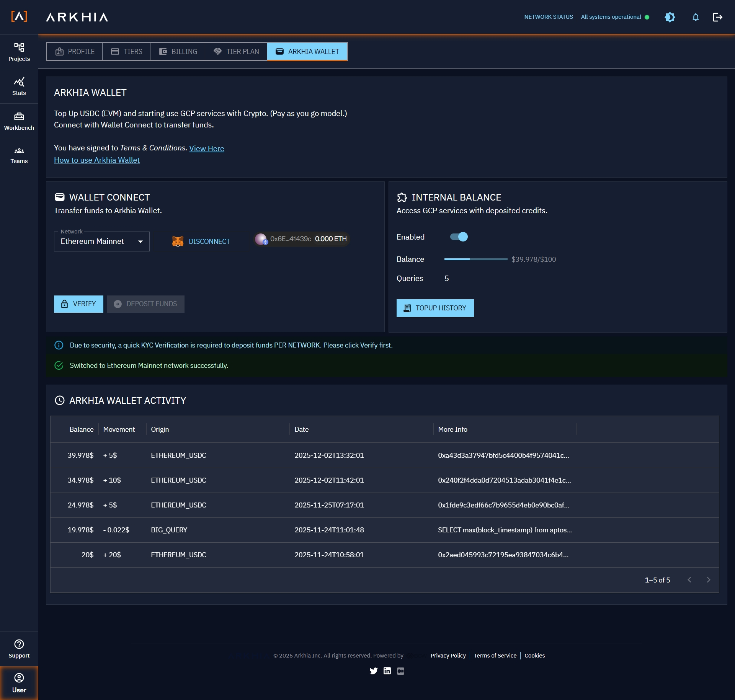This screenshot has width=735, height=700.
Task: Click the connected wallet address chip 0x6E...41439c
Action: (x=301, y=239)
